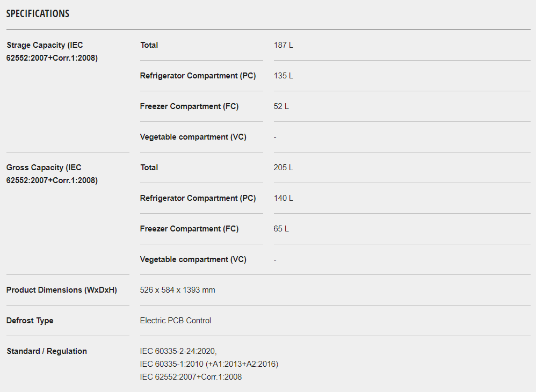Image resolution: width=536 pixels, height=392 pixels.
Task: Select the 52 L freezer value
Action: click(x=281, y=106)
